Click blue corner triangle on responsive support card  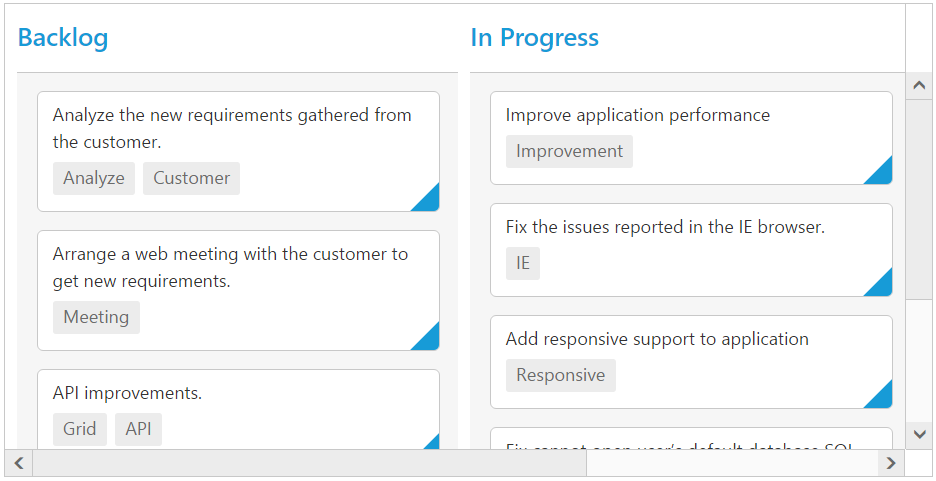pyautogui.click(x=882, y=398)
